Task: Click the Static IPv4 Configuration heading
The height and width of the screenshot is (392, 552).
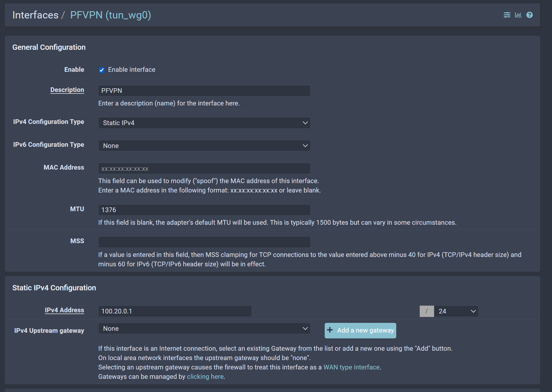Action: [x=54, y=288]
